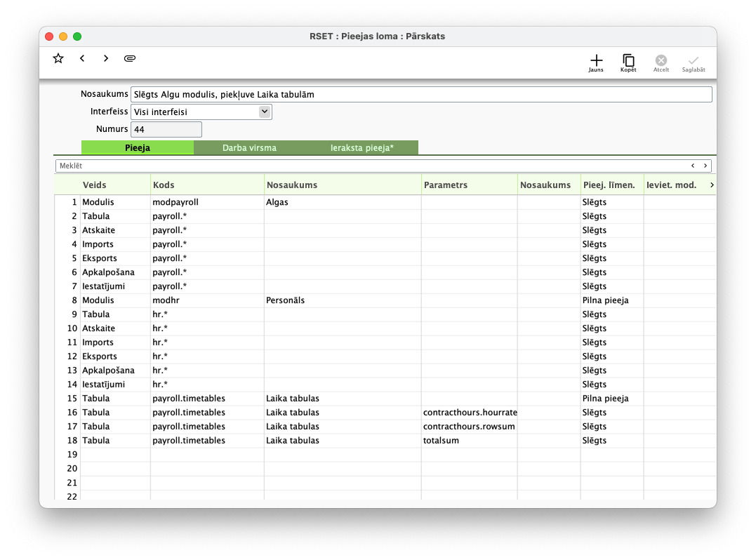
Task: Create new record with Jauns
Action: [596, 62]
